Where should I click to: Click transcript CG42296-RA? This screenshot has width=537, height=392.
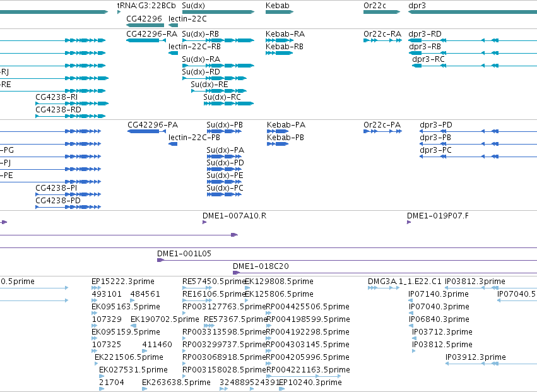point(151,34)
